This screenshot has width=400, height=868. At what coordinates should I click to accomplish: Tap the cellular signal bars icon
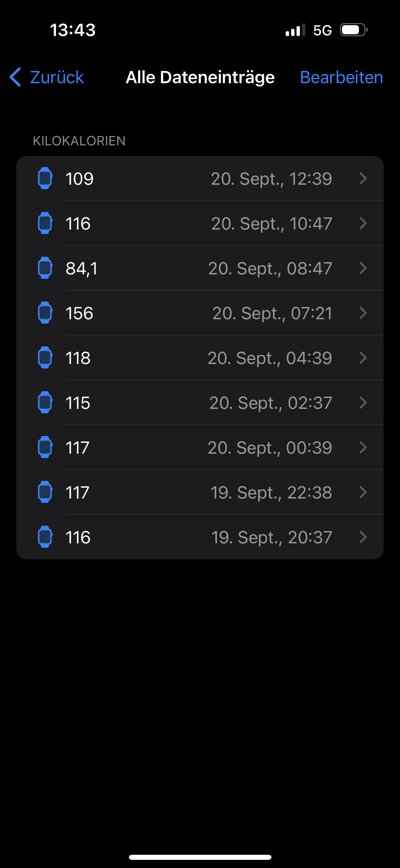[295, 30]
